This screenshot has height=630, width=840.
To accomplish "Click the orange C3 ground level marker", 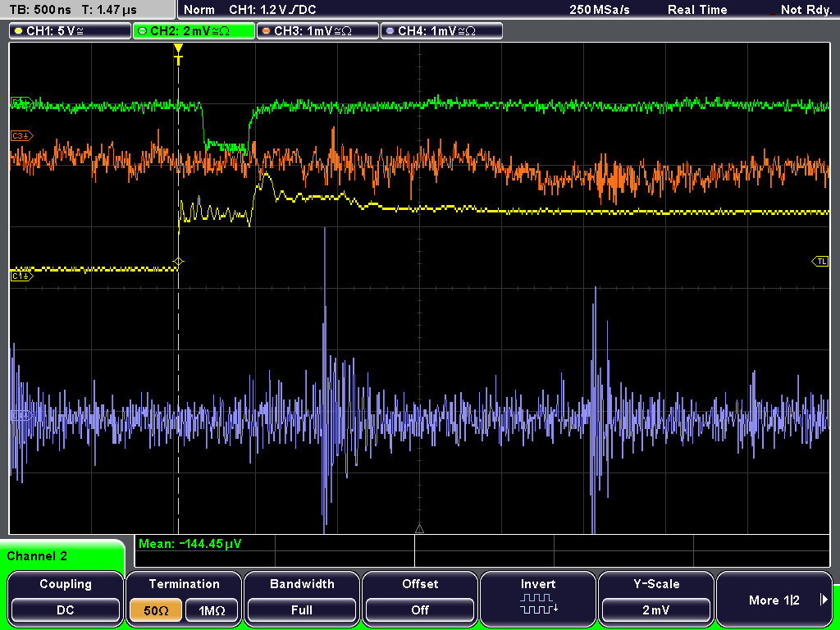I will pos(22,136).
